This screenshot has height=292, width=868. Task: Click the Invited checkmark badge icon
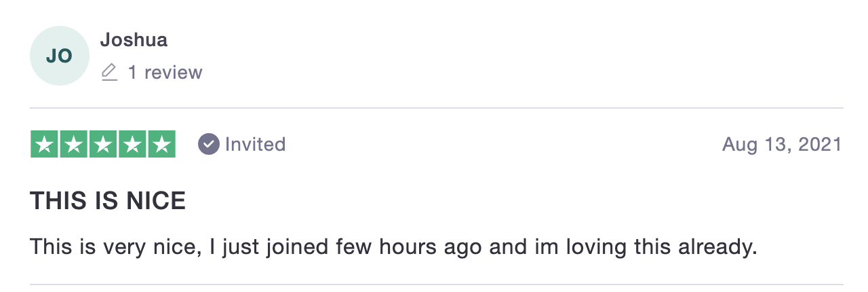(x=209, y=144)
